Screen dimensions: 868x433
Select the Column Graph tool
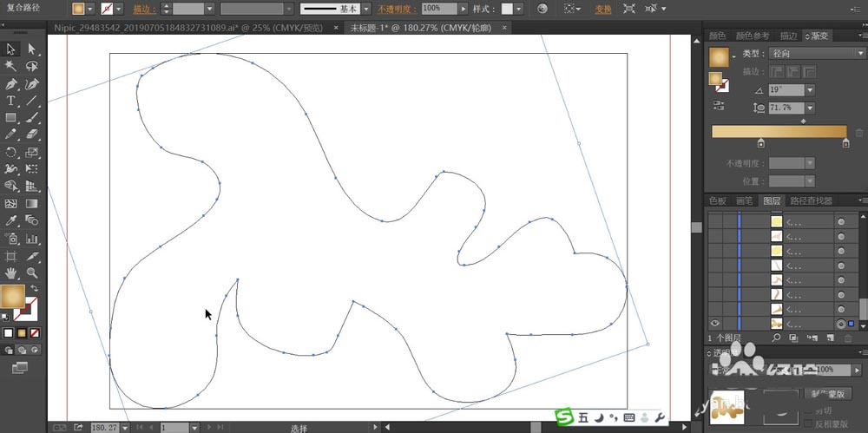(31, 239)
